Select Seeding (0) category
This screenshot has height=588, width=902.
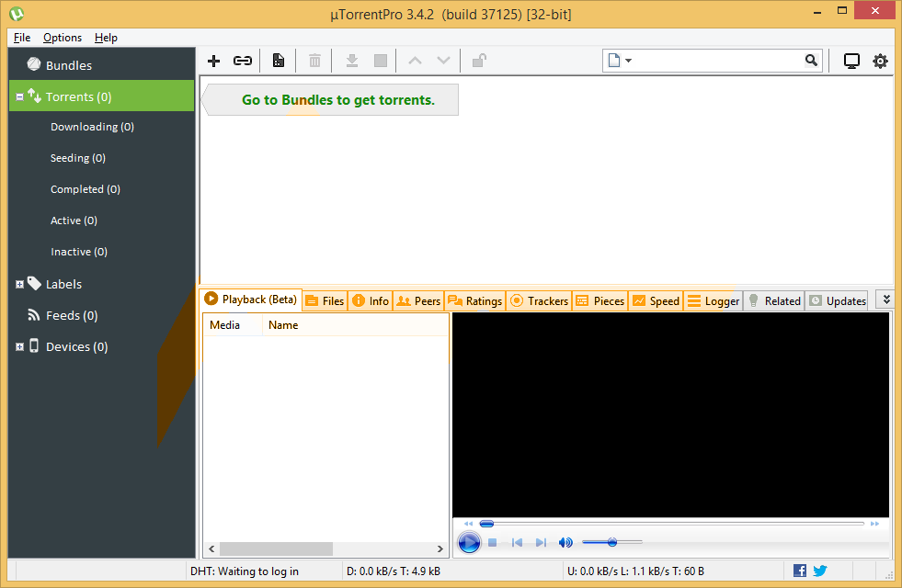(x=77, y=157)
